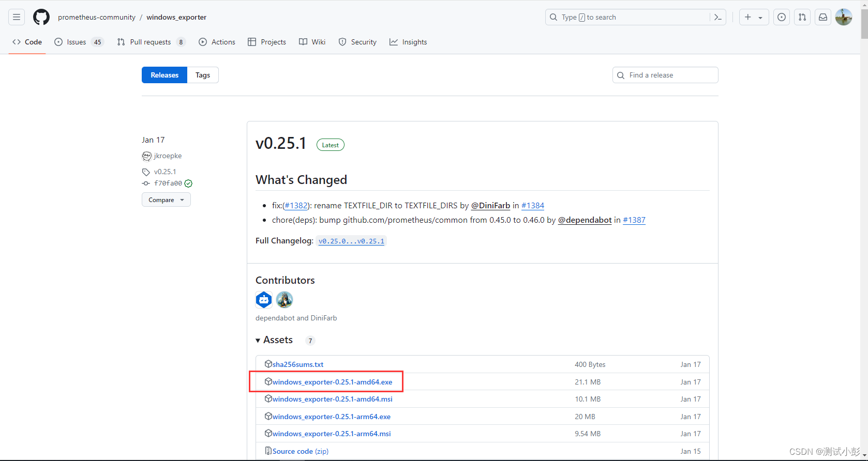Click the Latest badge

[x=330, y=145]
